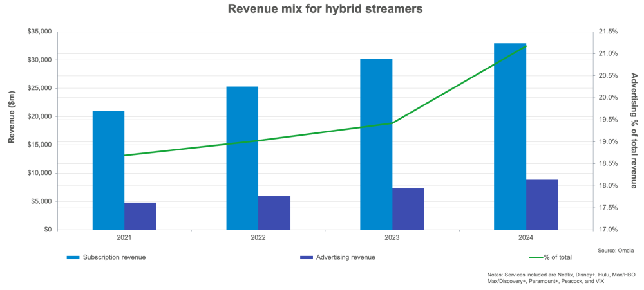Select the 2021 advertising revenue bar
644x290 pixels.
tap(140, 216)
